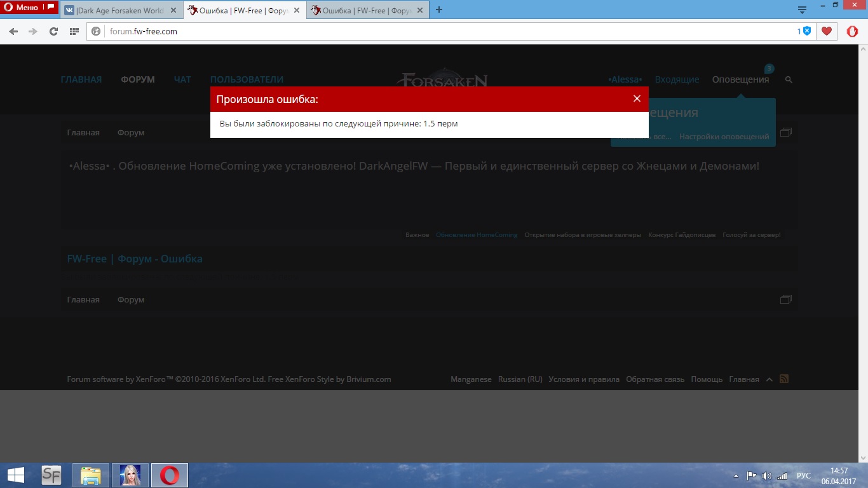Open Открытие набора в игровые хелперы notice

point(583,235)
